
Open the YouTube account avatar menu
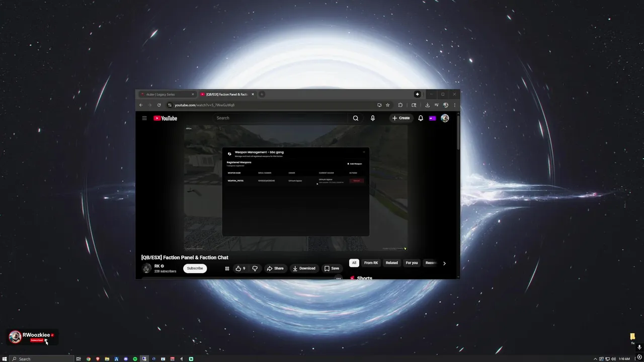445,118
